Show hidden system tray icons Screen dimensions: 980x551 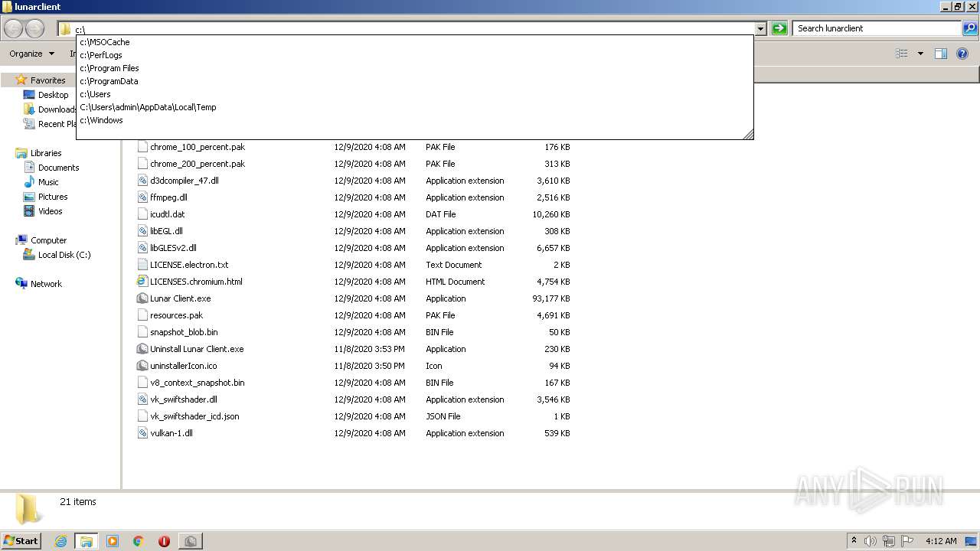click(x=854, y=540)
